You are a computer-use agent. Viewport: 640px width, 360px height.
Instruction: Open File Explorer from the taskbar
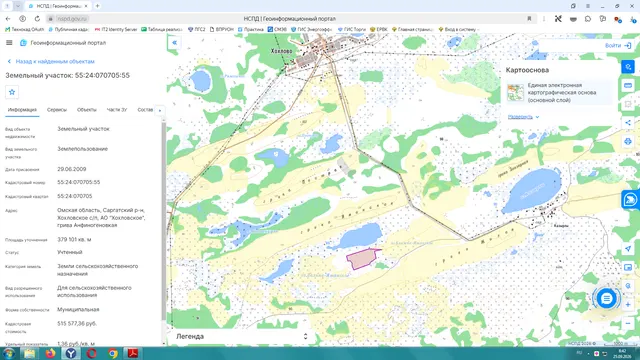[x=29, y=353]
